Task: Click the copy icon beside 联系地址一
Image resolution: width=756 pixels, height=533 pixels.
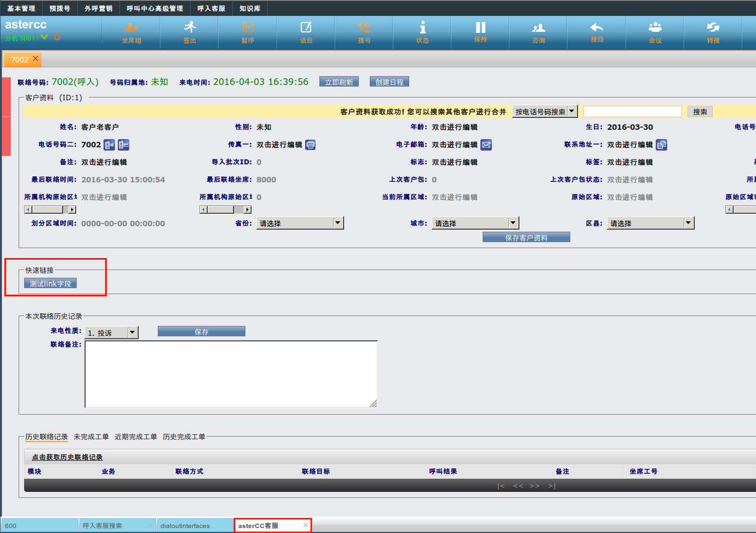Action: pyautogui.click(x=662, y=145)
